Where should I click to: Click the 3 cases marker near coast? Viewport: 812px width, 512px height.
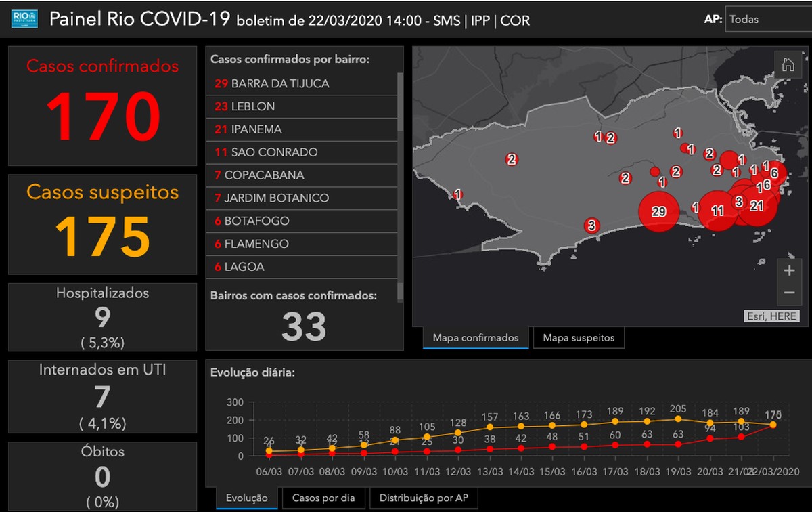[591, 226]
